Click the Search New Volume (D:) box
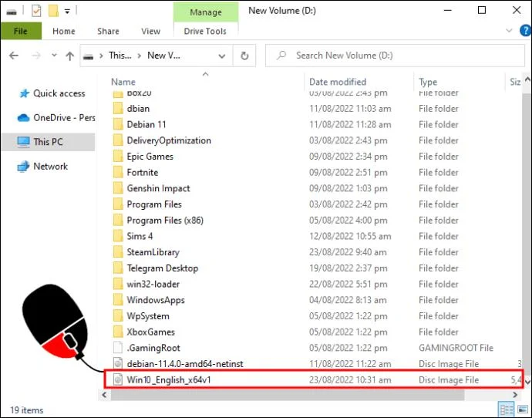The width and height of the screenshot is (532, 418). (x=395, y=56)
